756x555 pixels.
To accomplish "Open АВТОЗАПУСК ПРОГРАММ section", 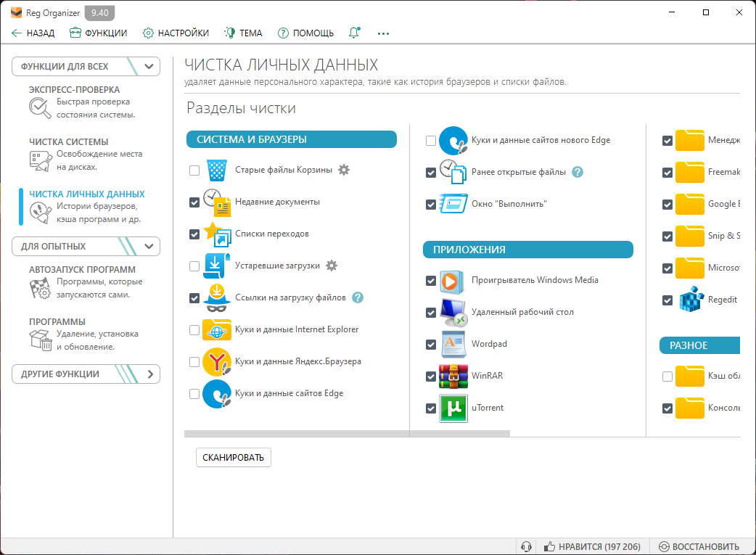I will tap(87, 282).
